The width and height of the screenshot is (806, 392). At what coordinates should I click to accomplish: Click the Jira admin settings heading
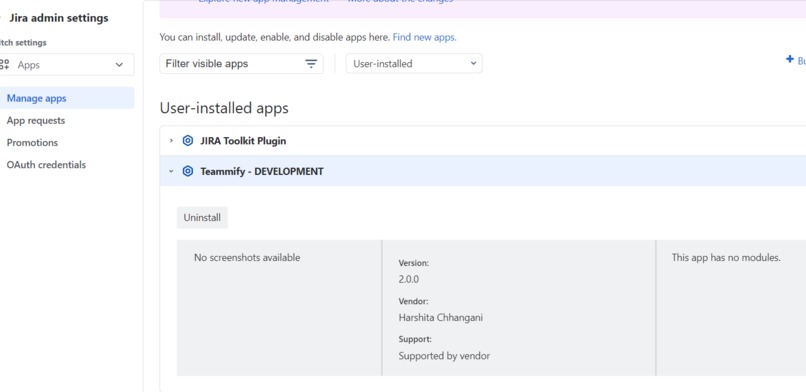coord(59,18)
